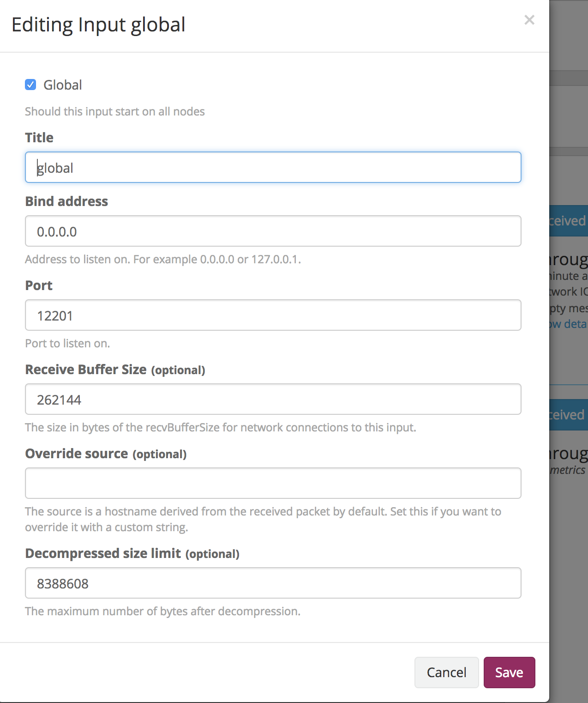Cancel editing the input
Image resolution: width=588 pixels, height=703 pixels.
point(446,673)
